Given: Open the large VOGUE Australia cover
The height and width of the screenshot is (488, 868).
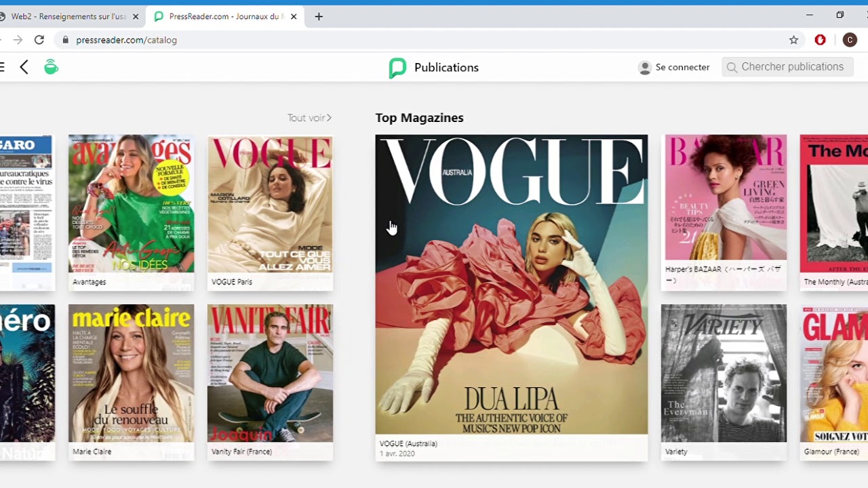Looking at the screenshot, I should (x=511, y=285).
